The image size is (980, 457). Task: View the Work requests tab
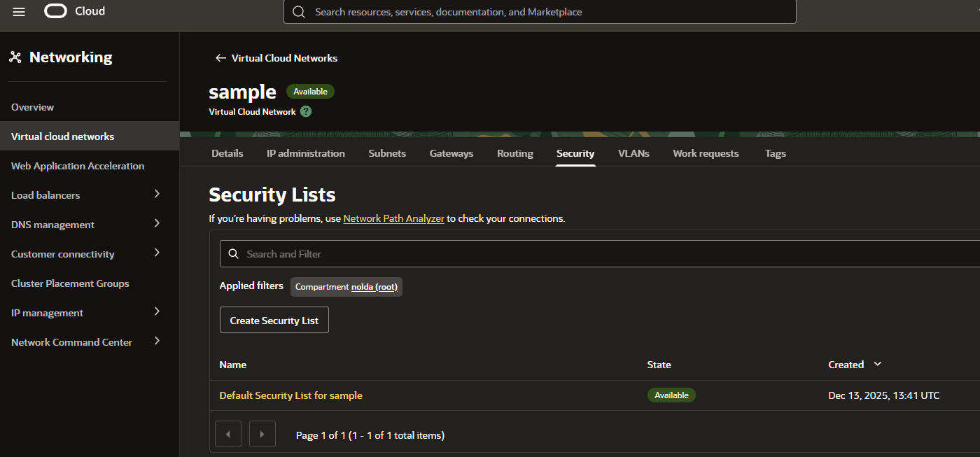click(706, 153)
